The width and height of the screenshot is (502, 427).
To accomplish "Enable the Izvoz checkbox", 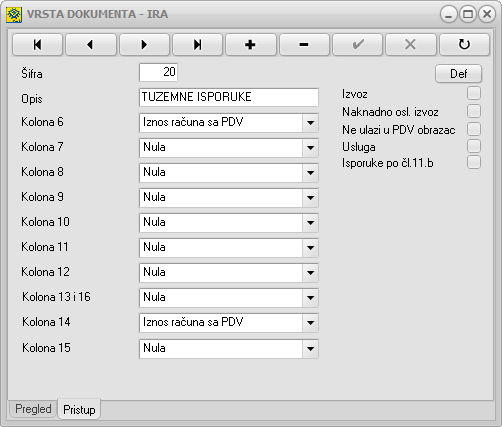I will [474, 93].
